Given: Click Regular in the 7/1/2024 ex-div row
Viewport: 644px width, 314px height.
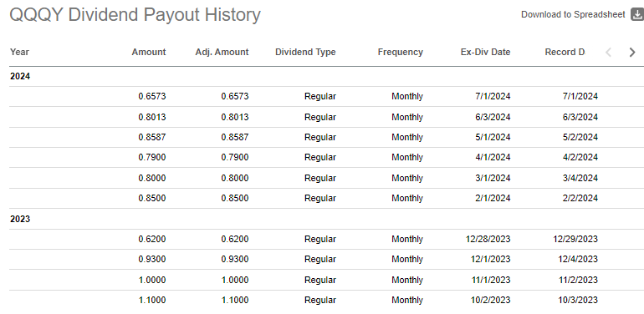Looking at the screenshot, I should pos(320,96).
